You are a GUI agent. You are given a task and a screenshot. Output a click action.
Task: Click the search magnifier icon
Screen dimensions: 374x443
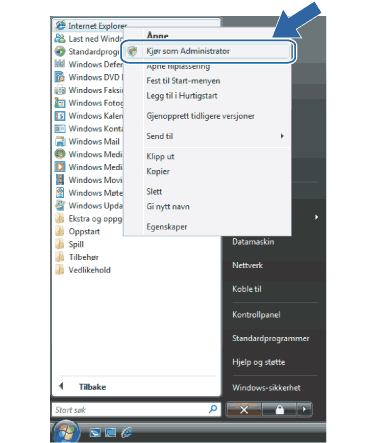[213, 409]
